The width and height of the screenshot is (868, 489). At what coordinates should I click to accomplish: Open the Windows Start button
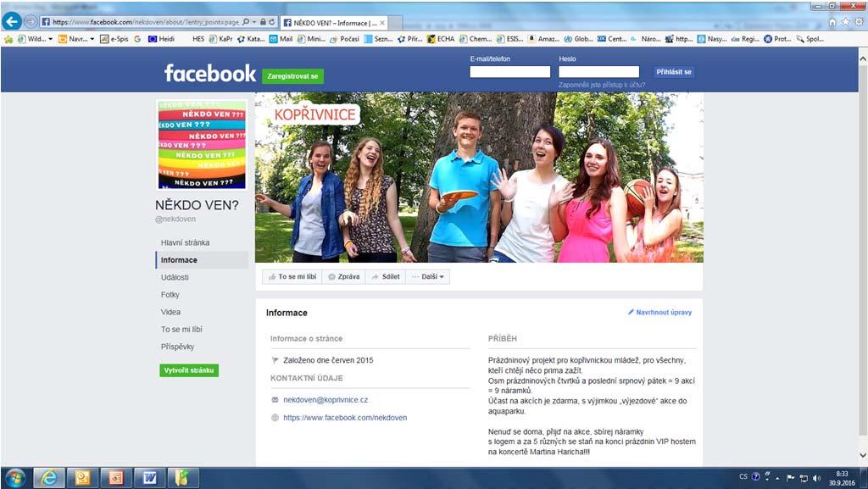[x=15, y=477]
